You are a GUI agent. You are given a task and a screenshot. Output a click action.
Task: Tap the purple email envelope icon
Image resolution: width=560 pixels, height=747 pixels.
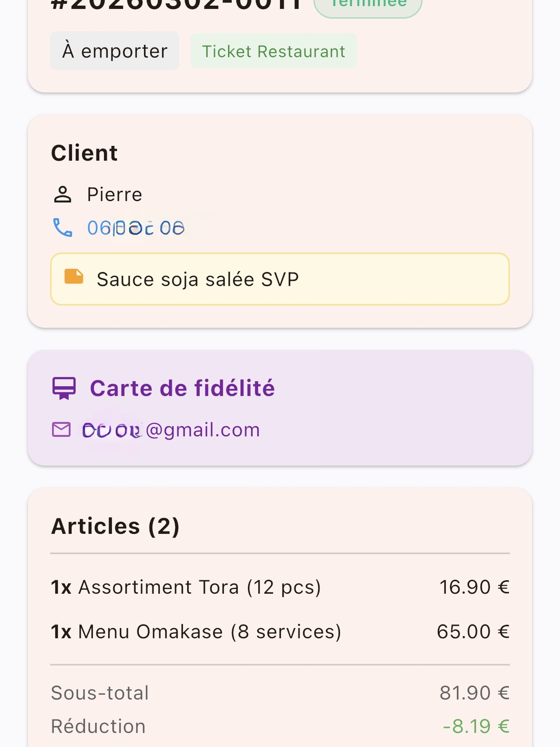coord(61,430)
